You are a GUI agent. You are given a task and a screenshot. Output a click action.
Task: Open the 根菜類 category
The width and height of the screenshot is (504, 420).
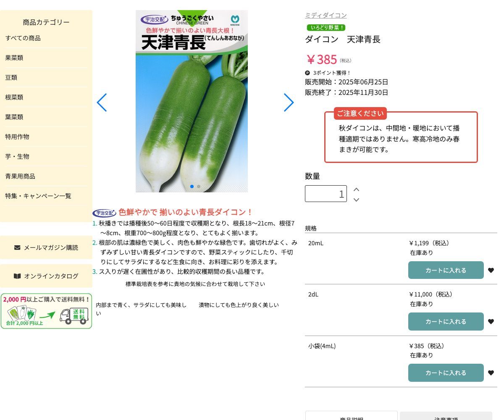click(x=14, y=97)
